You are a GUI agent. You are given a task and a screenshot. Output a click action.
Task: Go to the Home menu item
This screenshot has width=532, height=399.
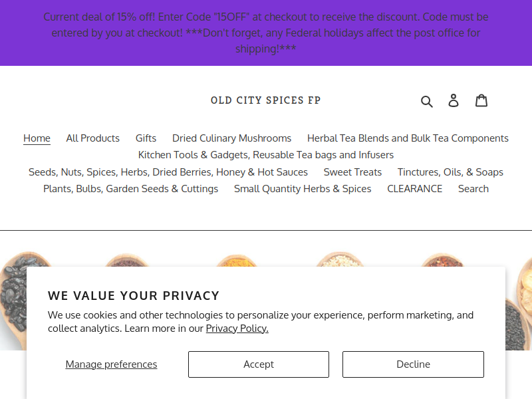coord(37,138)
